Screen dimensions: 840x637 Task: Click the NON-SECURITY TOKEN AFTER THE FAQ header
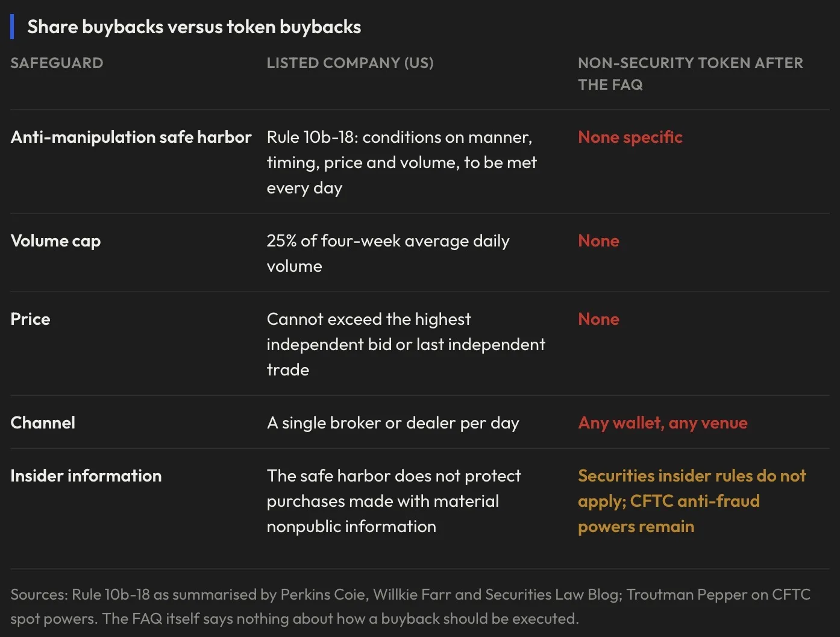[x=691, y=74]
